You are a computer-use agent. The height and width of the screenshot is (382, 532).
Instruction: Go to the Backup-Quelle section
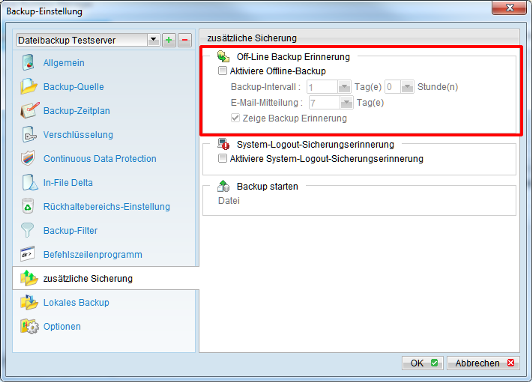74,87
